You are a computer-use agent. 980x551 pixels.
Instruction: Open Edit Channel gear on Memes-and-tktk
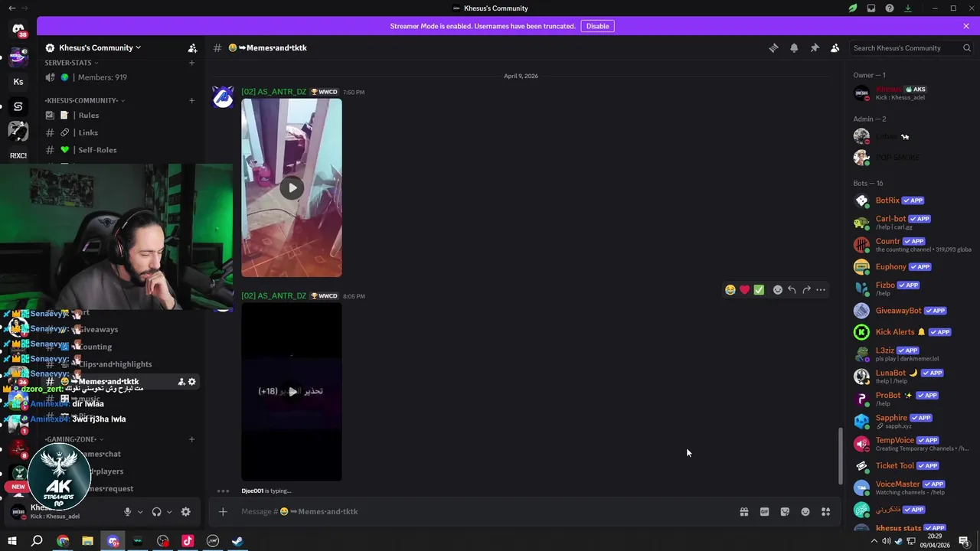tap(192, 382)
